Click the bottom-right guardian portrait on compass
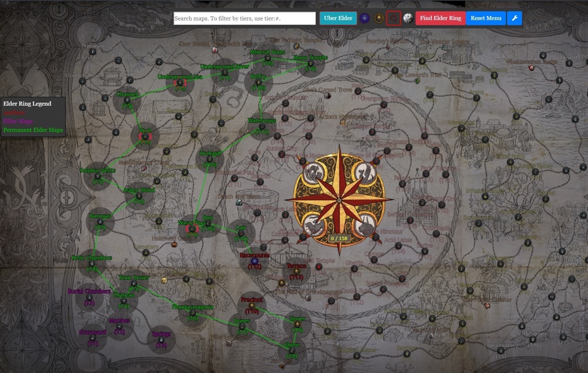This screenshot has height=373, width=588. click(366, 224)
